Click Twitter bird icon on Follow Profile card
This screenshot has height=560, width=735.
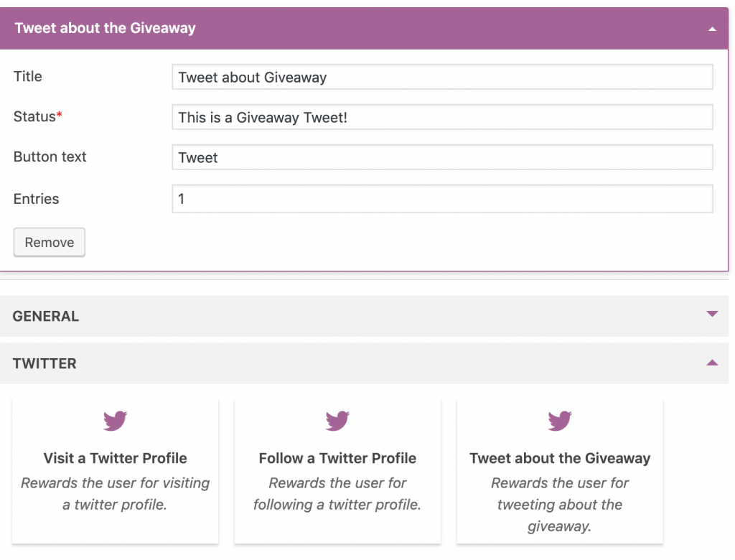pyautogui.click(x=337, y=421)
